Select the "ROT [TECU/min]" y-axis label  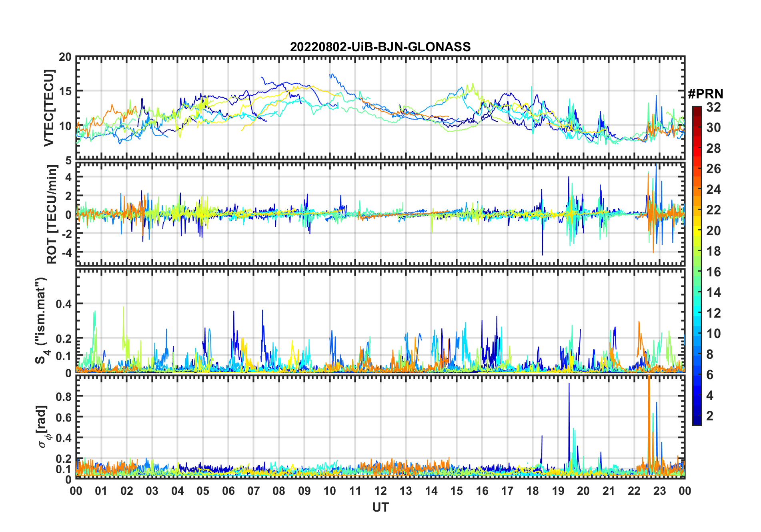pos(52,214)
